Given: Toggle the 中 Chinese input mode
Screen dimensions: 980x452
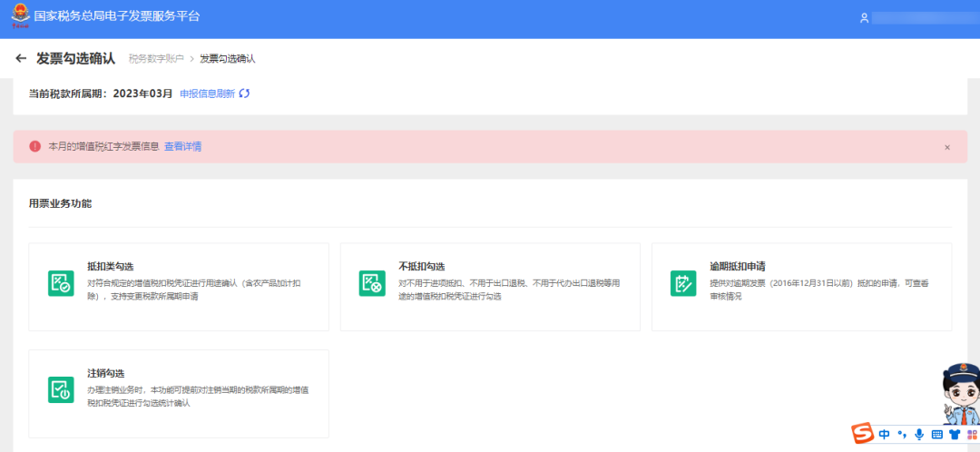Looking at the screenshot, I should pos(884,435).
